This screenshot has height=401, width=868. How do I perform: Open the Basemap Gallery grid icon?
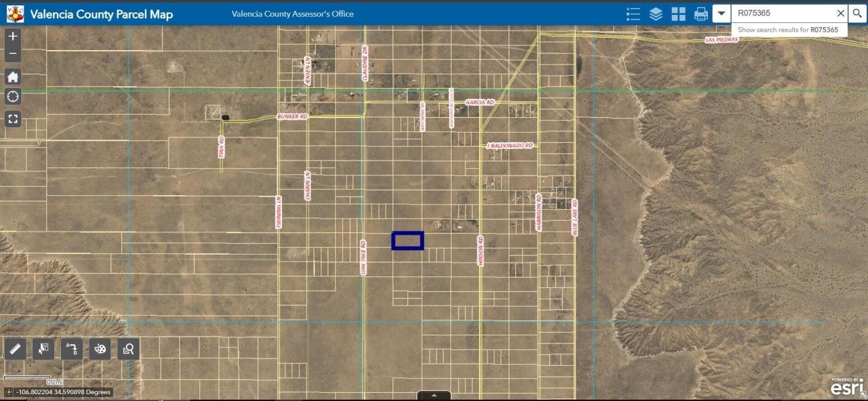tap(678, 14)
